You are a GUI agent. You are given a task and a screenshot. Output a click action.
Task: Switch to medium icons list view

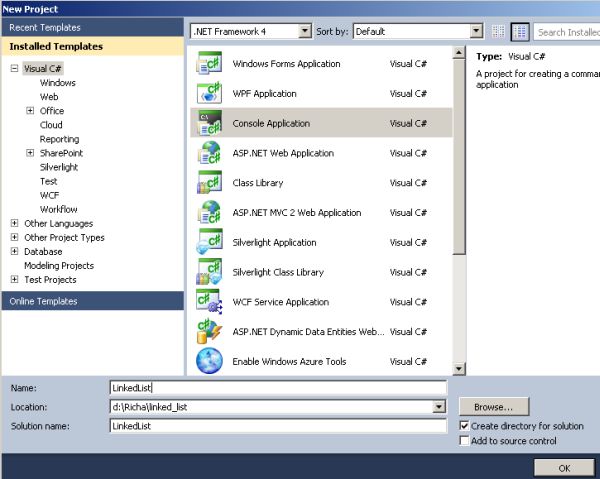point(520,32)
